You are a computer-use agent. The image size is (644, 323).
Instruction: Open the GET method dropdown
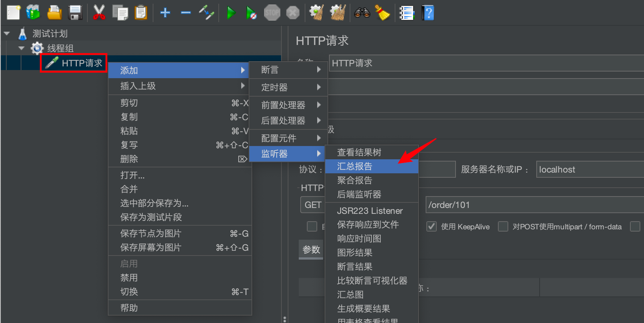pos(313,205)
